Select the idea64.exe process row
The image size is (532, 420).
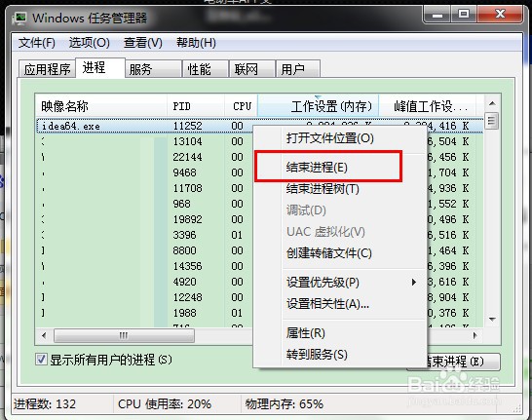point(259,126)
